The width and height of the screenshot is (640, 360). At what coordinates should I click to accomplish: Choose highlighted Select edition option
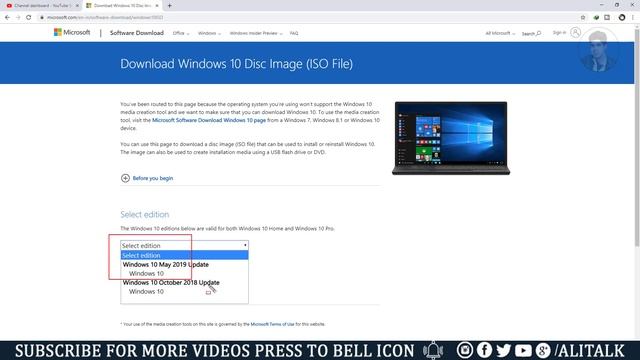[184, 255]
